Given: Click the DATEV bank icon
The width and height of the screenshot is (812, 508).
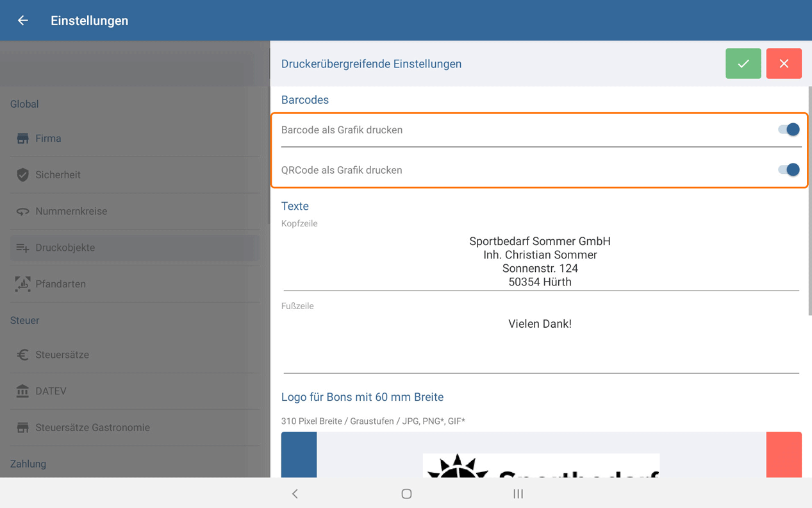Looking at the screenshot, I should point(22,391).
